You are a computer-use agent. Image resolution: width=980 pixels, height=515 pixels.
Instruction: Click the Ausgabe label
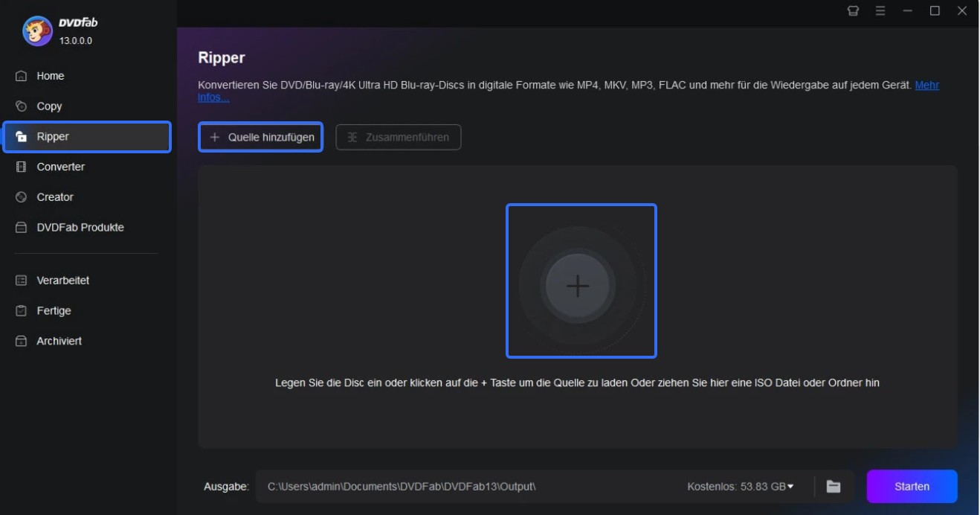pyautogui.click(x=226, y=487)
